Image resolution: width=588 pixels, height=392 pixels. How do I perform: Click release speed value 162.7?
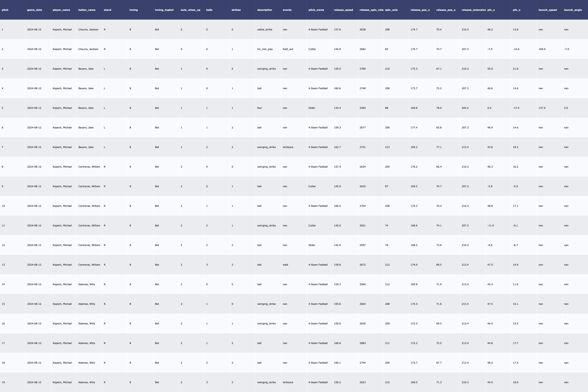[x=337, y=147]
